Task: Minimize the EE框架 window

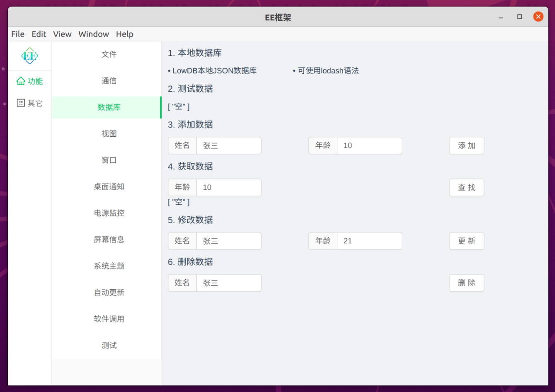Action: click(501, 17)
